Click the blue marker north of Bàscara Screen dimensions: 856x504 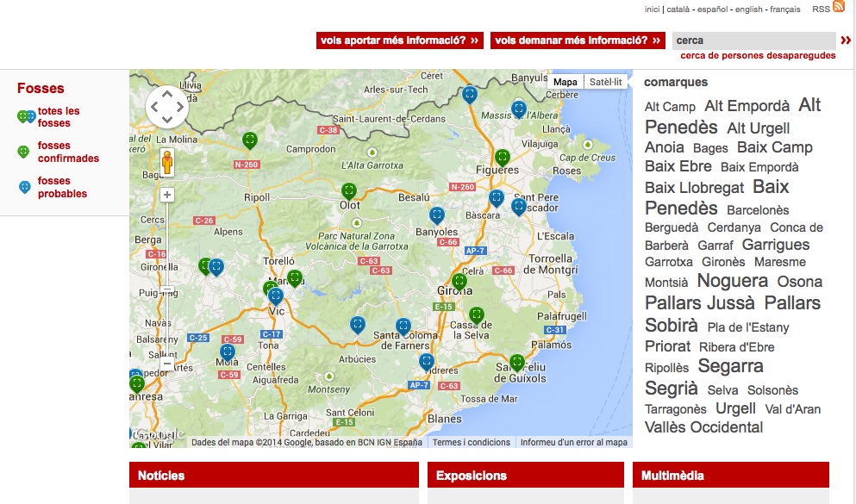tap(496, 198)
